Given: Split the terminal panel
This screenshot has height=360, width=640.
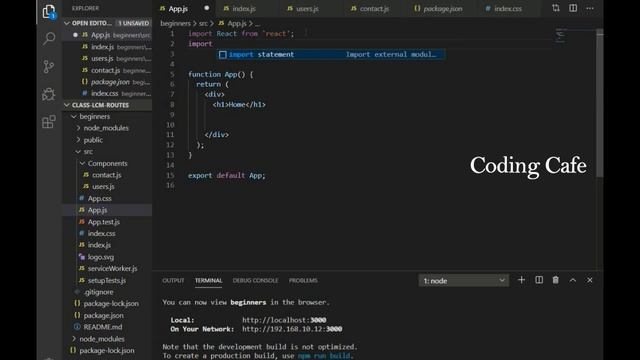Looking at the screenshot, I should point(539,280).
